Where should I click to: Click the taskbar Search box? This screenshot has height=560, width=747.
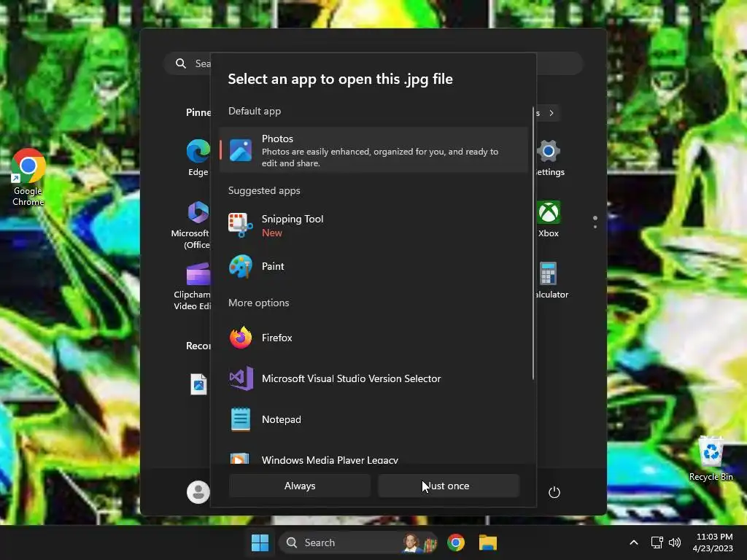358,542
